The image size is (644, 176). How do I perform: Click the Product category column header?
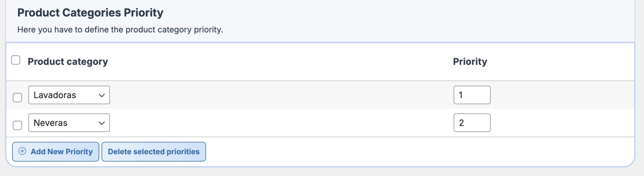[x=68, y=62]
